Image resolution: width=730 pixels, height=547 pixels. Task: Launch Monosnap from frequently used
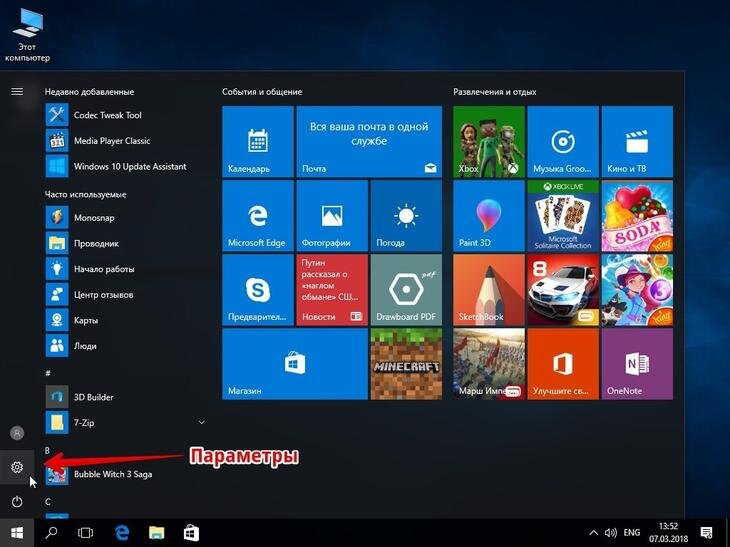tap(125, 217)
